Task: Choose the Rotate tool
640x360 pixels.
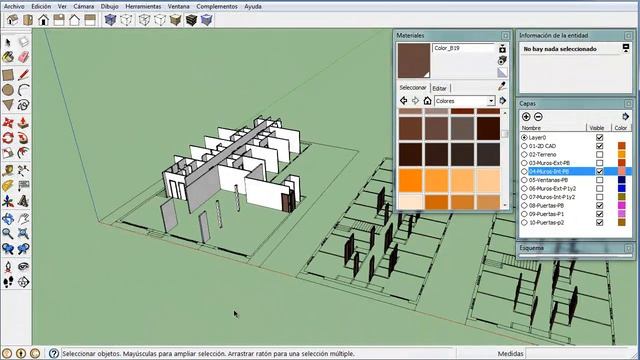Action: (8, 138)
